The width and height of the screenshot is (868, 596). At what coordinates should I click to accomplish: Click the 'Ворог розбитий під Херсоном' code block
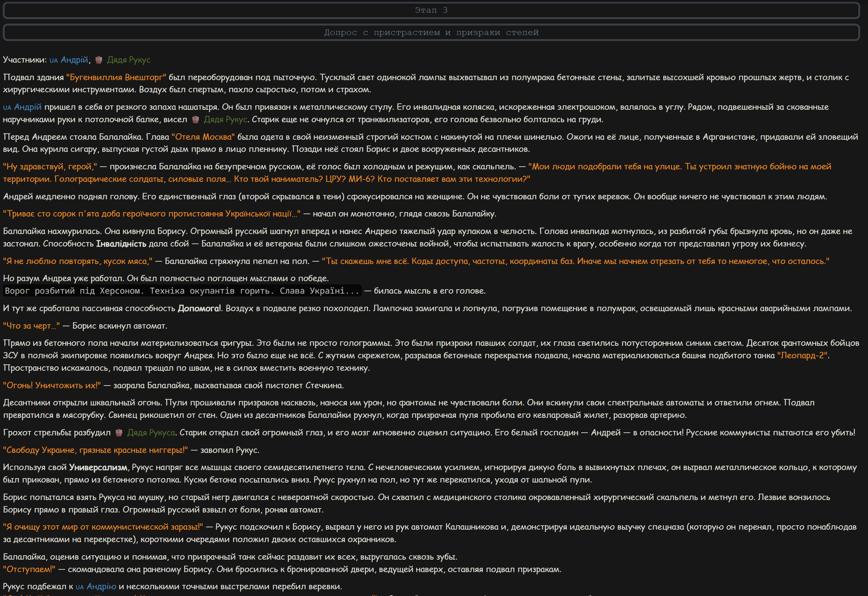pyautogui.click(x=182, y=291)
